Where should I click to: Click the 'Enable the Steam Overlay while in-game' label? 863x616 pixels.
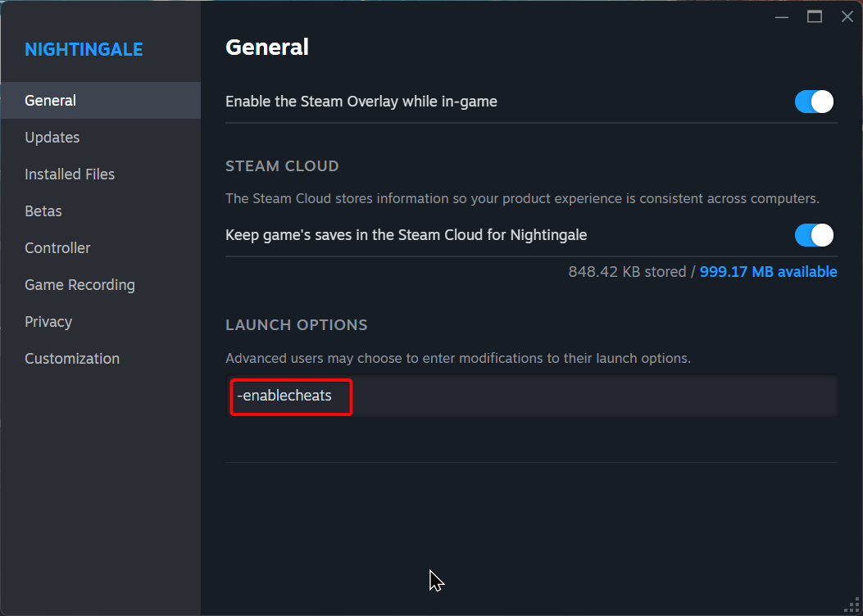pyautogui.click(x=361, y=102)
